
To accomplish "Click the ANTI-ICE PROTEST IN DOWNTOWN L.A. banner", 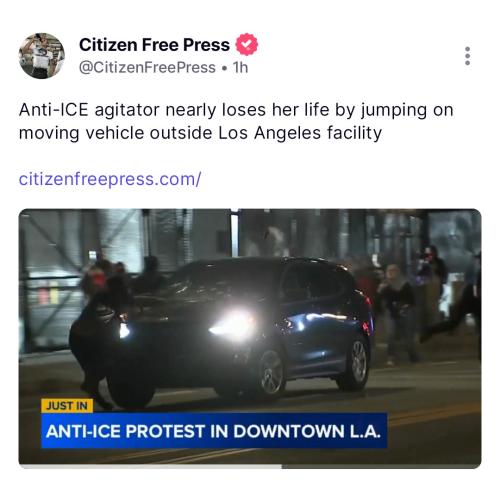I will click(214, 431).
